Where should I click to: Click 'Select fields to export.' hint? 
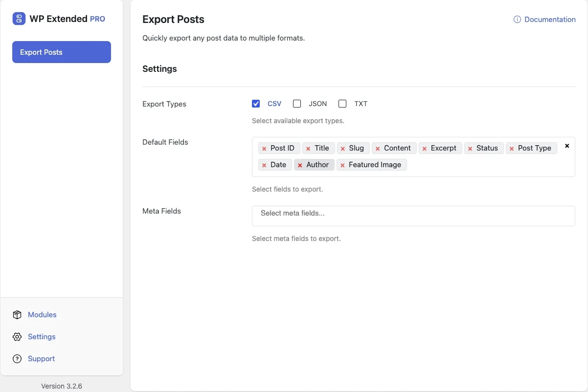(x=287, y=189)
